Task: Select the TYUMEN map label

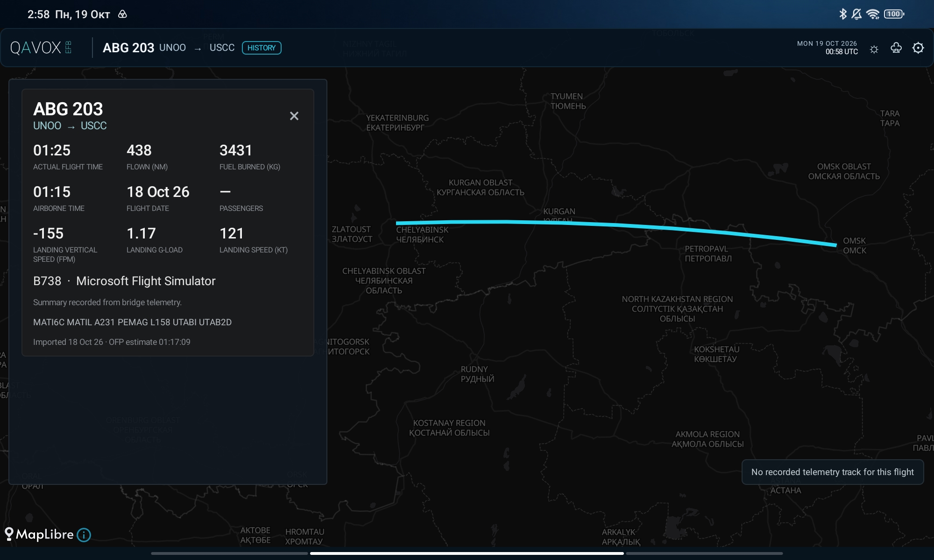Action: click(x=568, y=101)
